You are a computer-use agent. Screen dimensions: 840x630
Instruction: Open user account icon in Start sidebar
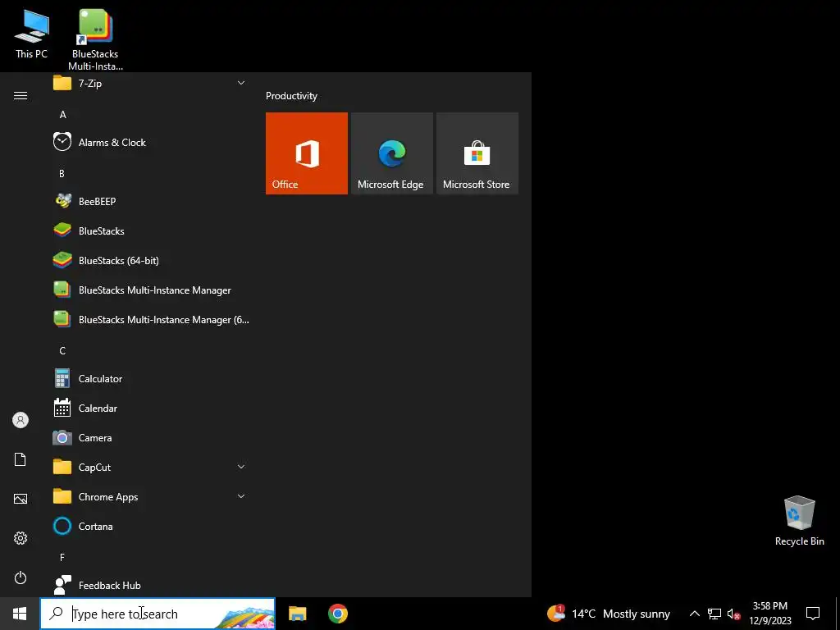tap(21, 420)
